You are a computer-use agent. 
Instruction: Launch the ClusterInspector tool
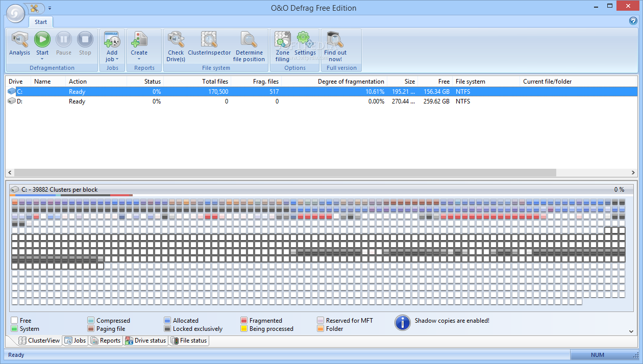click(209, 40)
